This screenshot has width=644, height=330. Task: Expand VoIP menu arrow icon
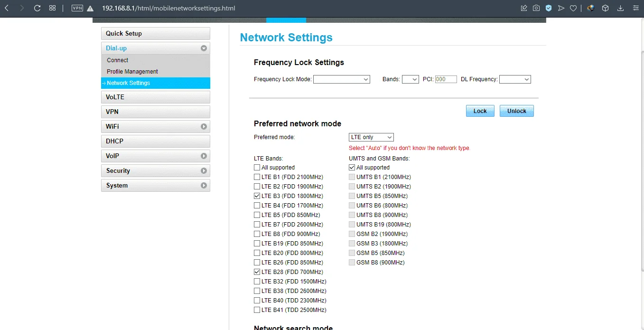pos(204,156)
